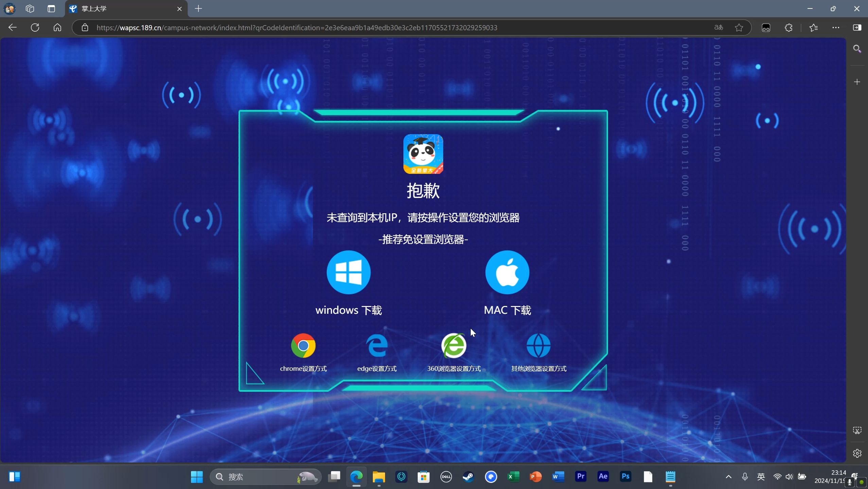Launch Steam from the taskbar
Viewport: 868px width, 489px height.
tap(468, 477)
